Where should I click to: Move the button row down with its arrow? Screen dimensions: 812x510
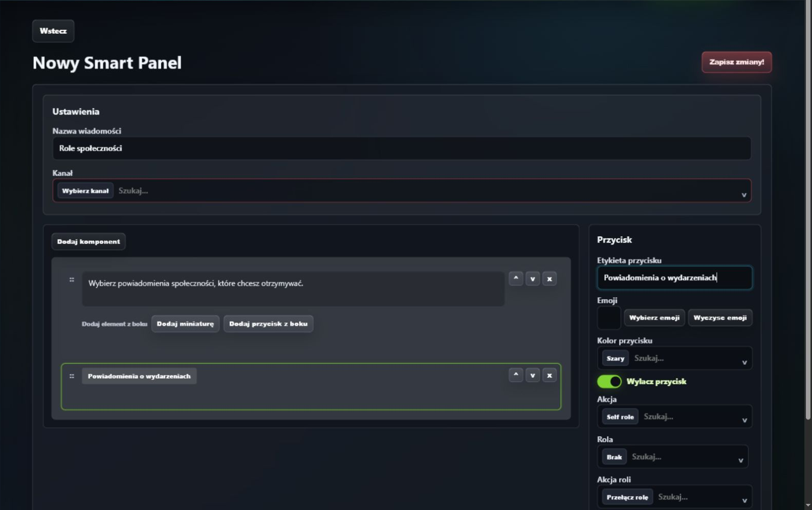(x=533, y=375)
